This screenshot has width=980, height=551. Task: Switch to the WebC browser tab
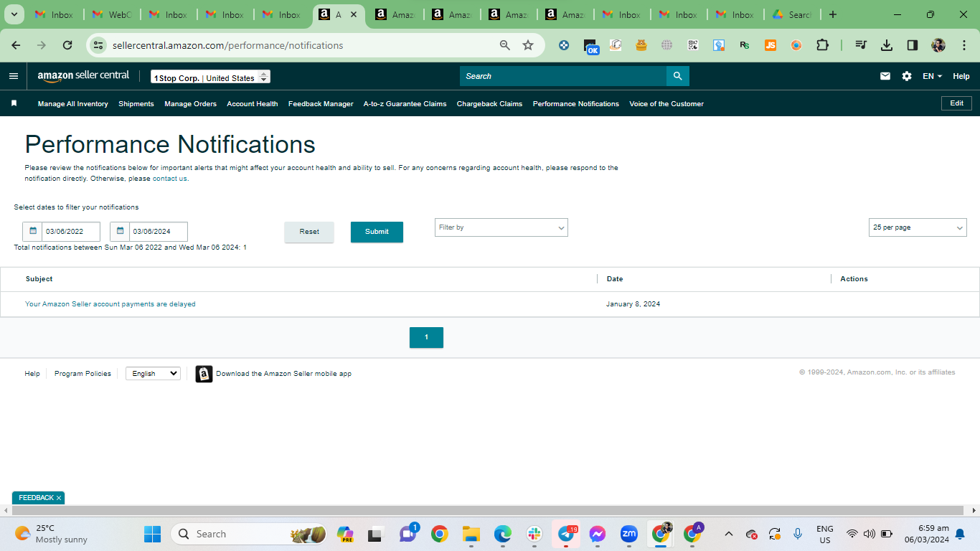click(x=112, y=14)
